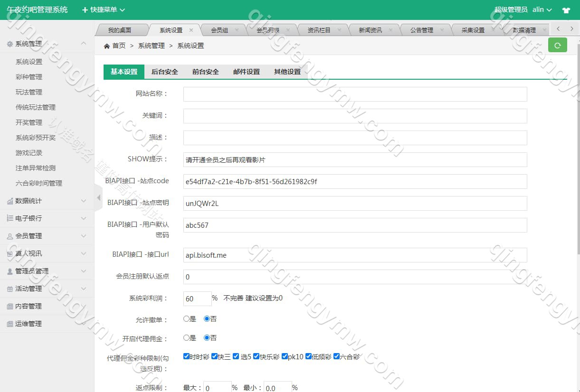
Task: Open the 邮件设置 tab
Action: point(246,72)
